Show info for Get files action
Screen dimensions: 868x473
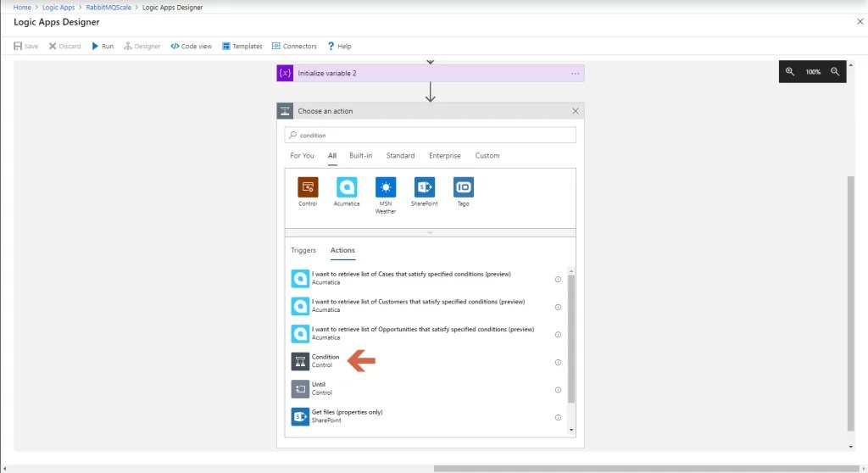(x=558, y=418)
